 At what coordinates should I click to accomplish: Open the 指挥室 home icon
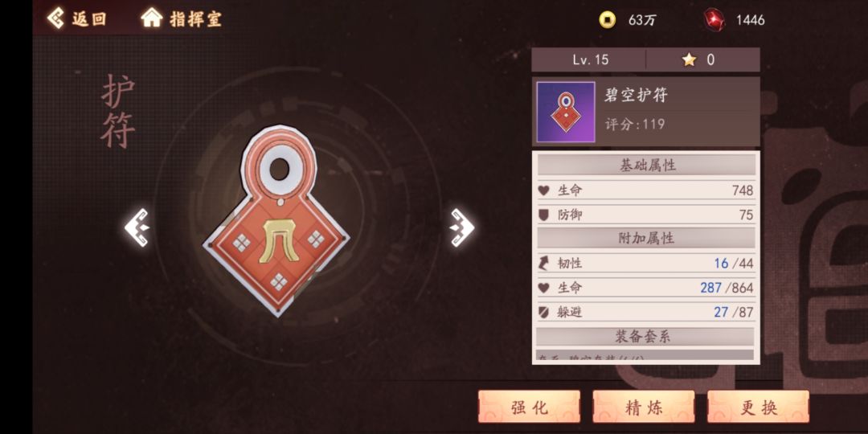coord(151,18)
